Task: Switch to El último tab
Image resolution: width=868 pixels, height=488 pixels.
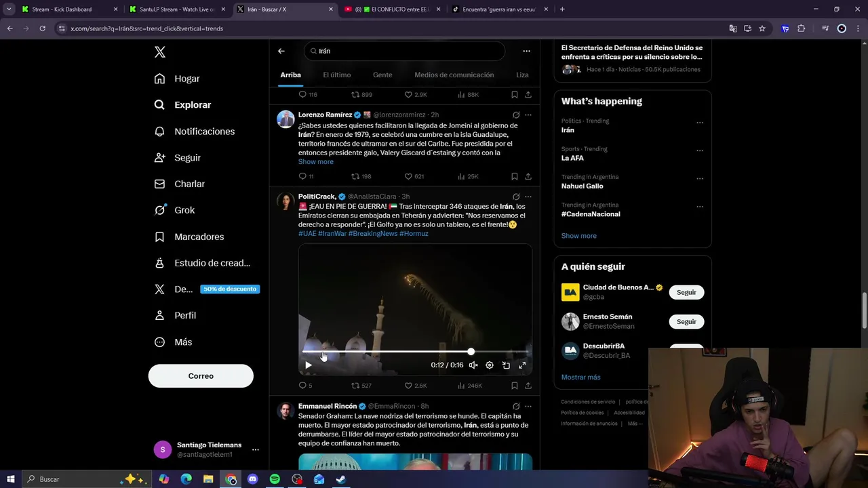Action: point(337,75)
